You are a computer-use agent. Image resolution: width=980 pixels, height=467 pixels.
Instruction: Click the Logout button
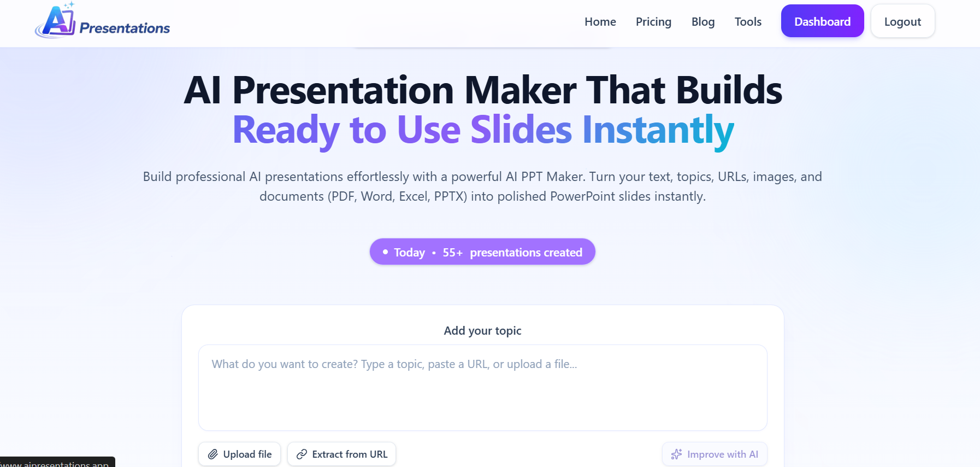click(902, 21)
